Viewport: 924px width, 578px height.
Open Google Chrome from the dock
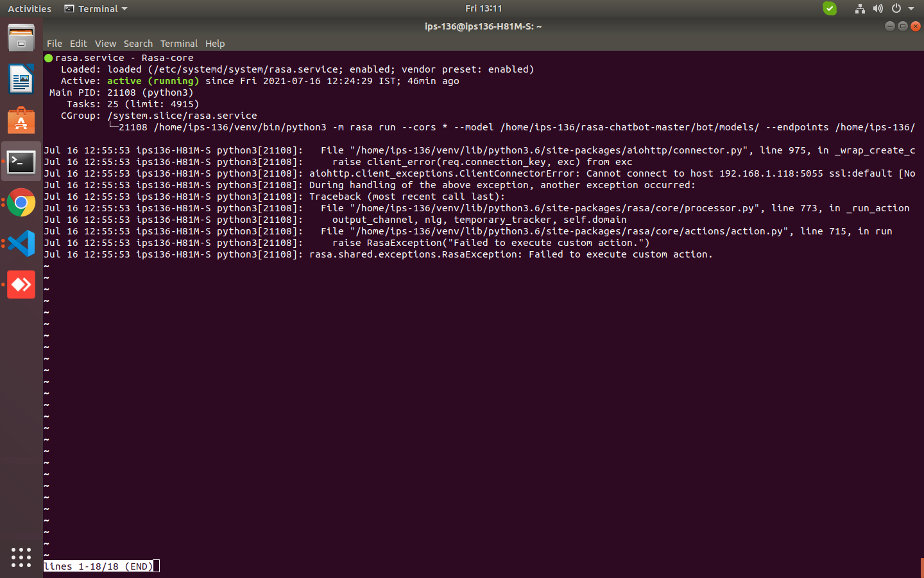click(x=21, y=203)
